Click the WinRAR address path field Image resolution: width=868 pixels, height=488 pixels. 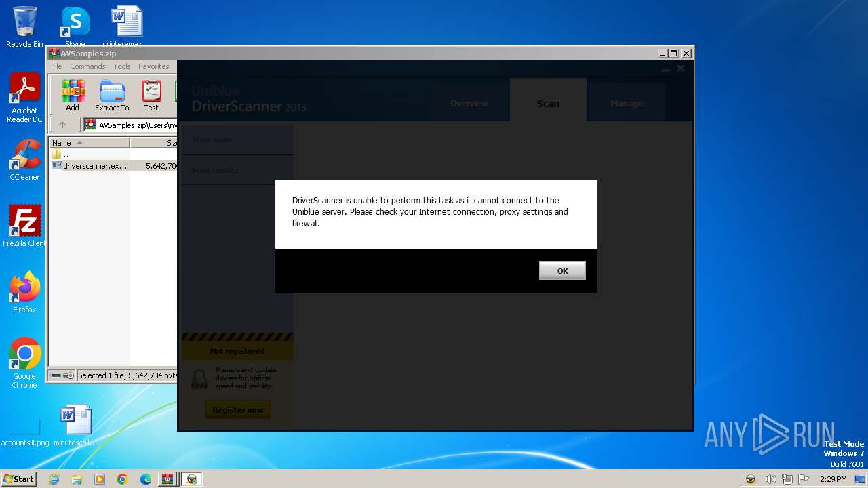(x=131, y=125)
